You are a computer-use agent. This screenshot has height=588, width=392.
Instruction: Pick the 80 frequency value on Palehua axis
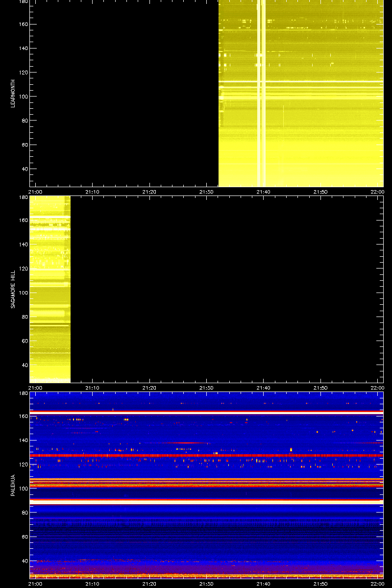tap(24, 513)
